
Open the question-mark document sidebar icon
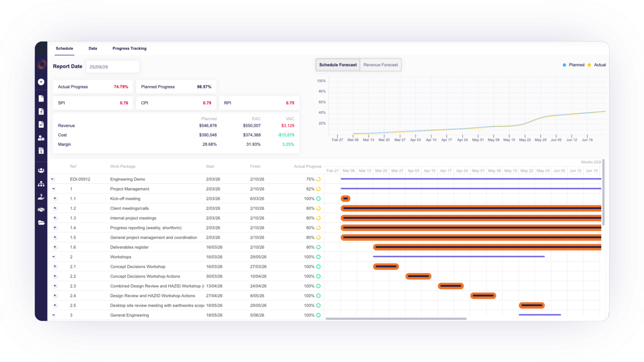(x=41, y=111)
